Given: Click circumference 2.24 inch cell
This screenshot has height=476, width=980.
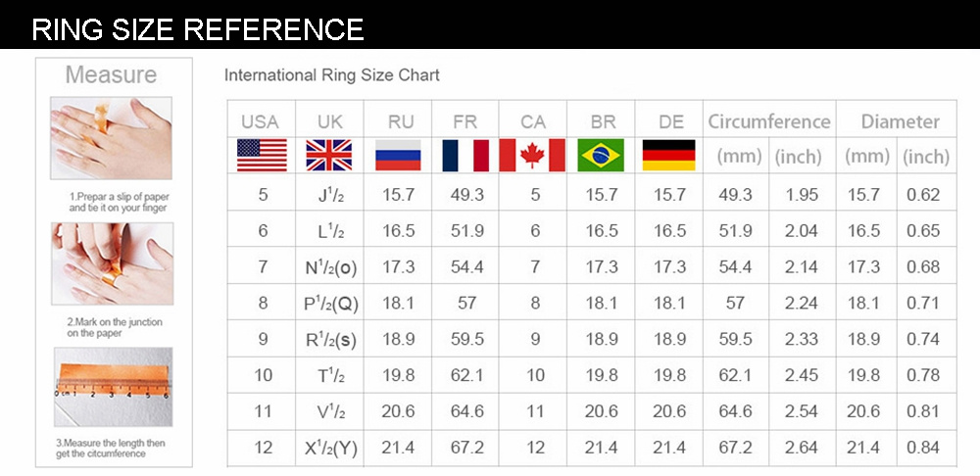Looking at the screenshot, I should [x=802, y=304].
